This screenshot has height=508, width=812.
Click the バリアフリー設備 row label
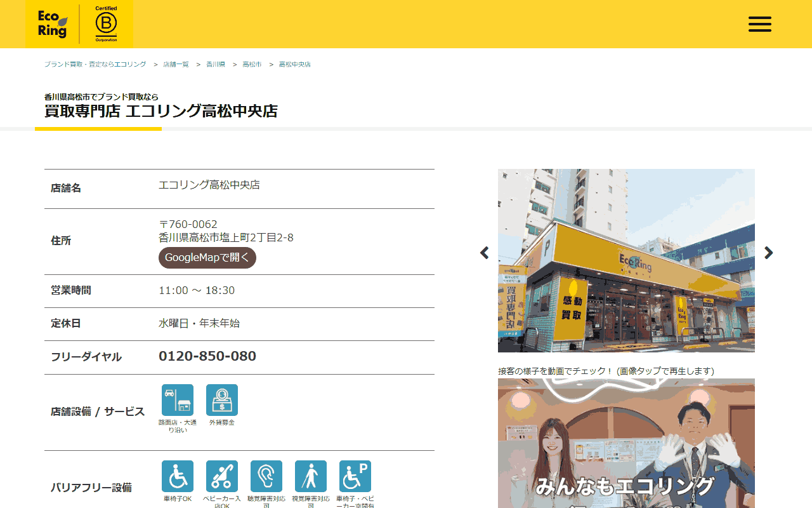pyautogui.click(x=91, y=488)
